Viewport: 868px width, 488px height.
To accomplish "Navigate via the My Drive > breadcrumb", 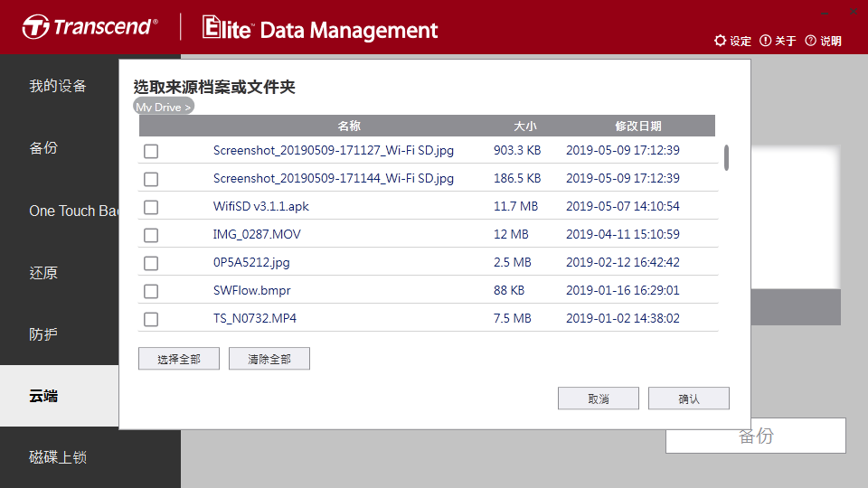I will pyautogui.click(x=164, y=107).
